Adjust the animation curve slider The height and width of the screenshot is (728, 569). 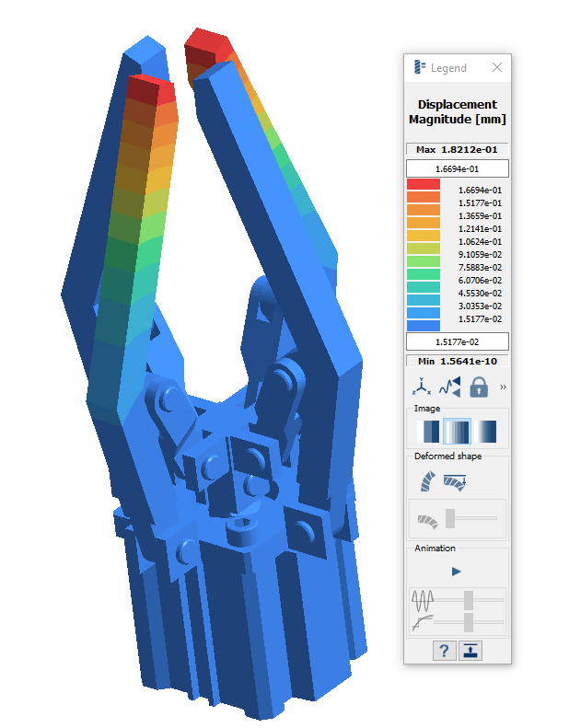pyautogui.click(x=469, y=622)
